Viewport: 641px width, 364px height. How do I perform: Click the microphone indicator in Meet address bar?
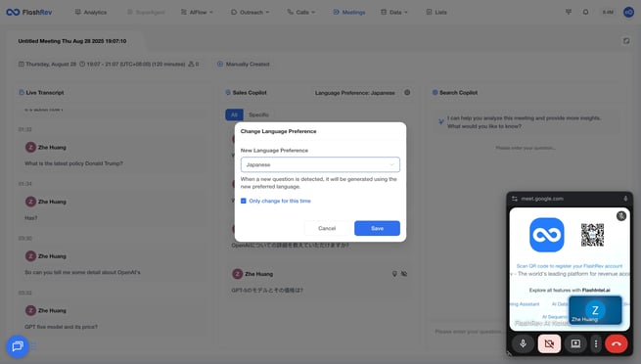(625, 199)
